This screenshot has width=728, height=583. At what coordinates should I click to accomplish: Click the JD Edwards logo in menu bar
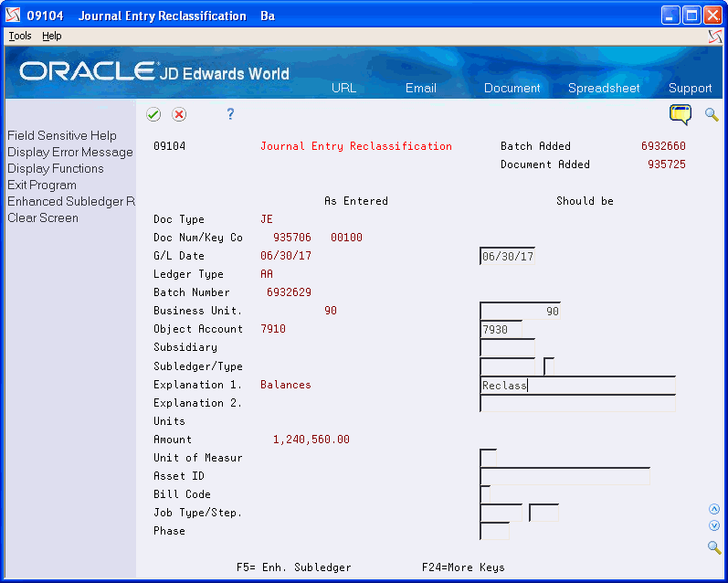(715, 37)
